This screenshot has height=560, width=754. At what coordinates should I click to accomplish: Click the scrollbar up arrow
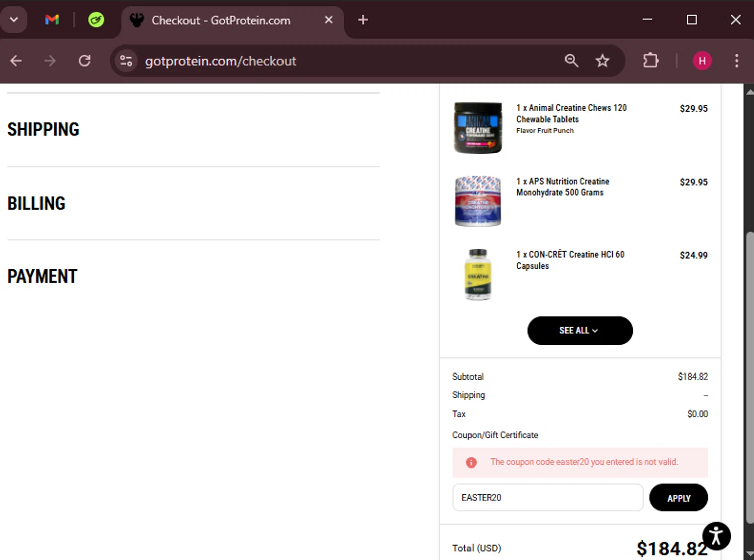(749, 91)
